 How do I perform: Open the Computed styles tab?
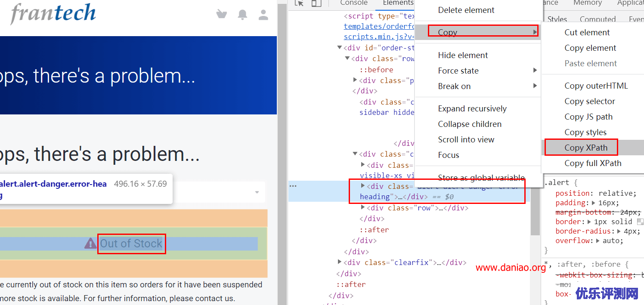click(597, 19)
